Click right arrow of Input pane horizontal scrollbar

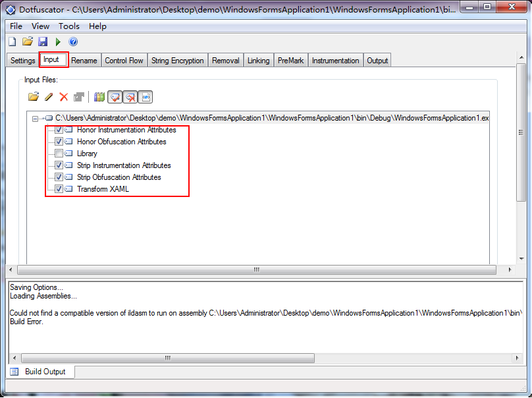510,270
